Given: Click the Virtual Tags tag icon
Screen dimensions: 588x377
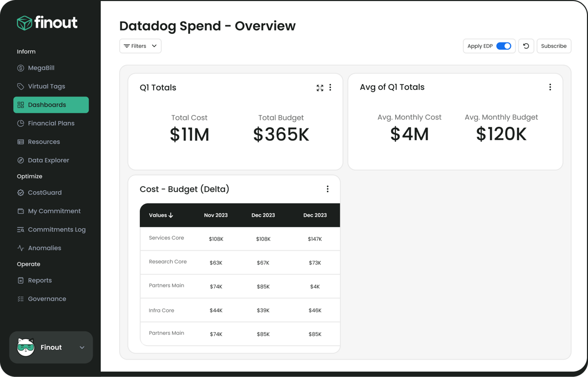Looking at the screenshot, I should pyautogui.click(x=21, y=86).
